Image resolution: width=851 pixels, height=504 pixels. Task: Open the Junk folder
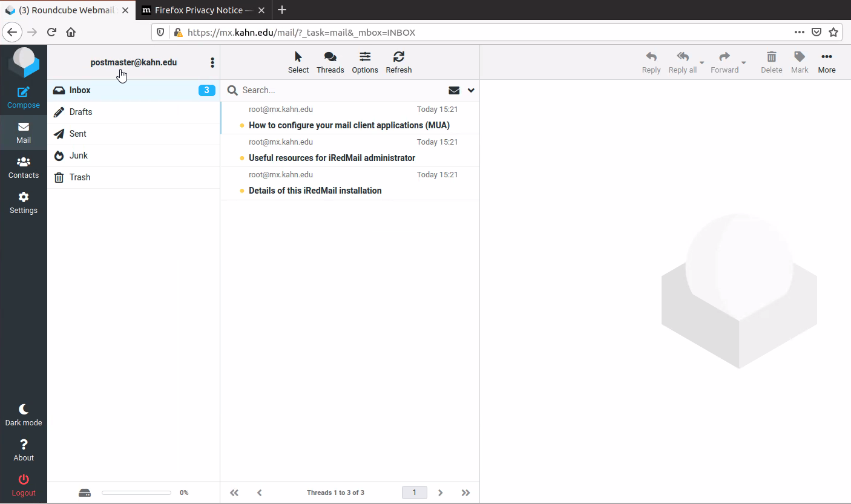(134, 155)
